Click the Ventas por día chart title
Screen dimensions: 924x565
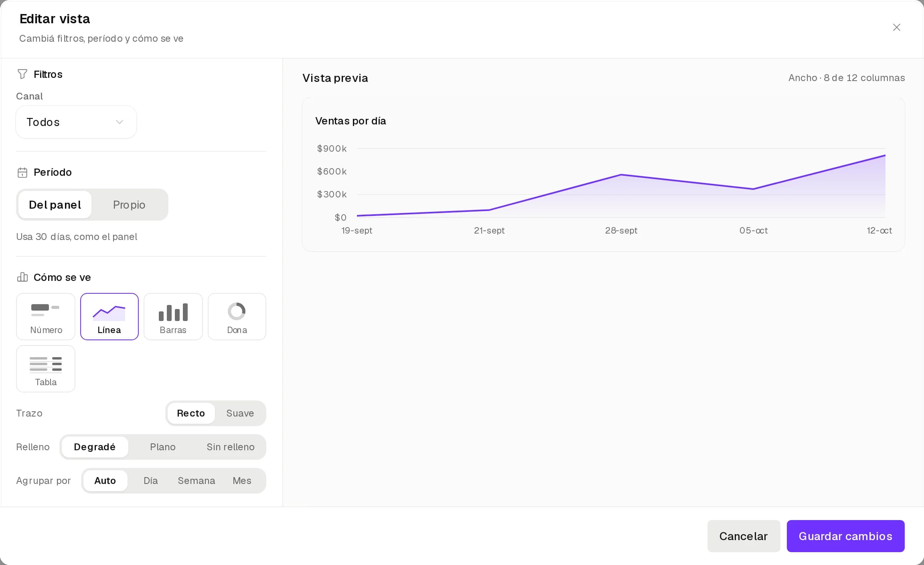(x=351, y=121)
